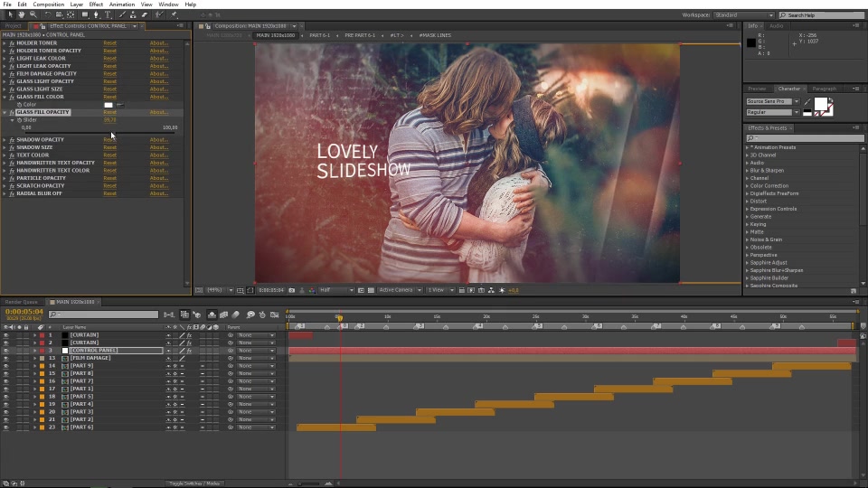This screenshot has height=488, width=868.
Task: Enable Motion Blur switch in timeline header
Action: point(236,314)
